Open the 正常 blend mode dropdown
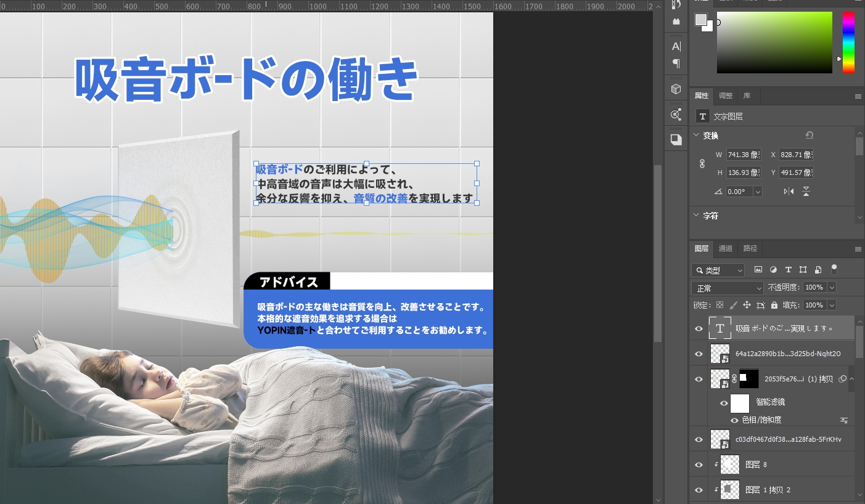Image resolution: width=865 pixels, height=504 pixels. coord(728,287)
